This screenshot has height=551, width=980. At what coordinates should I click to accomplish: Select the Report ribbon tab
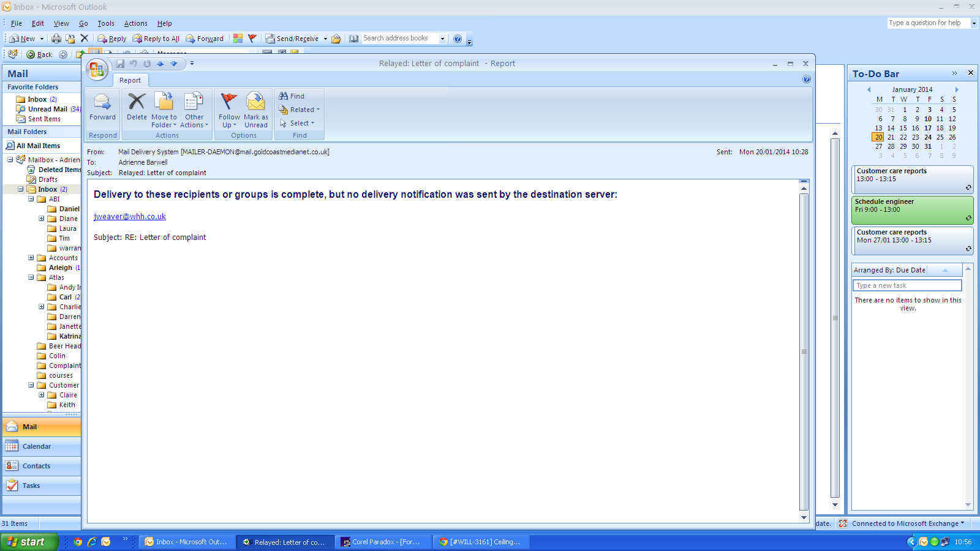130,80
